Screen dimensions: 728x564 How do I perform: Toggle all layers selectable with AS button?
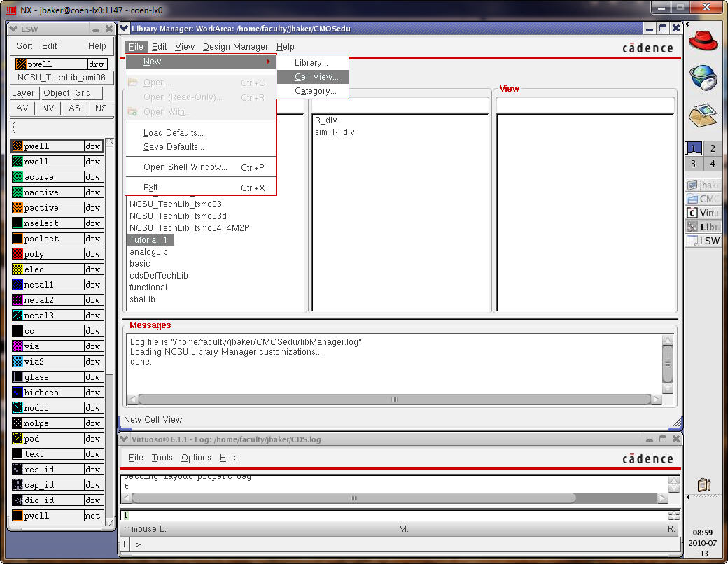click(x=74, y=108)
